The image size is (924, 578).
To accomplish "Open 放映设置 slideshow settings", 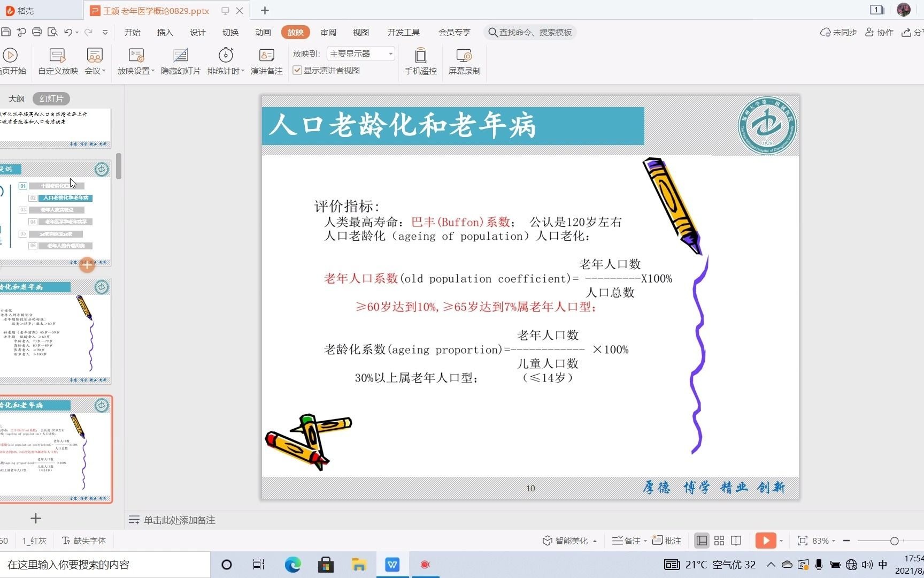I will point(136,61).
